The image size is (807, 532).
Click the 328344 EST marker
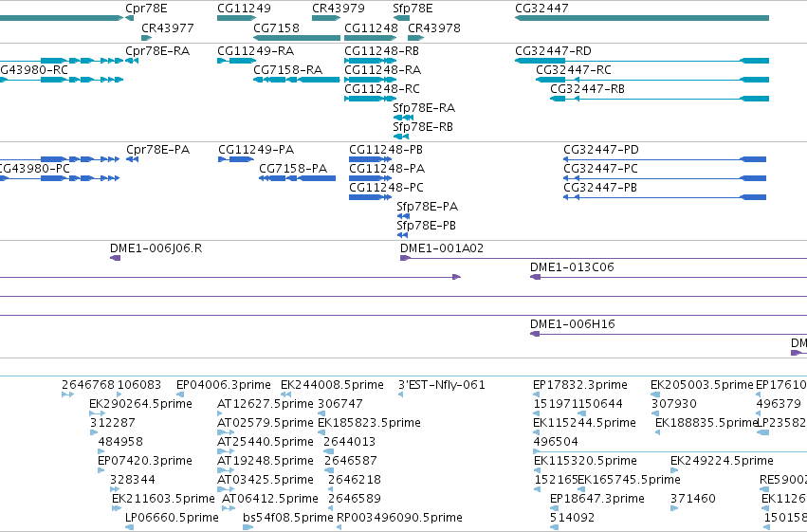click(x=115, y=489)
